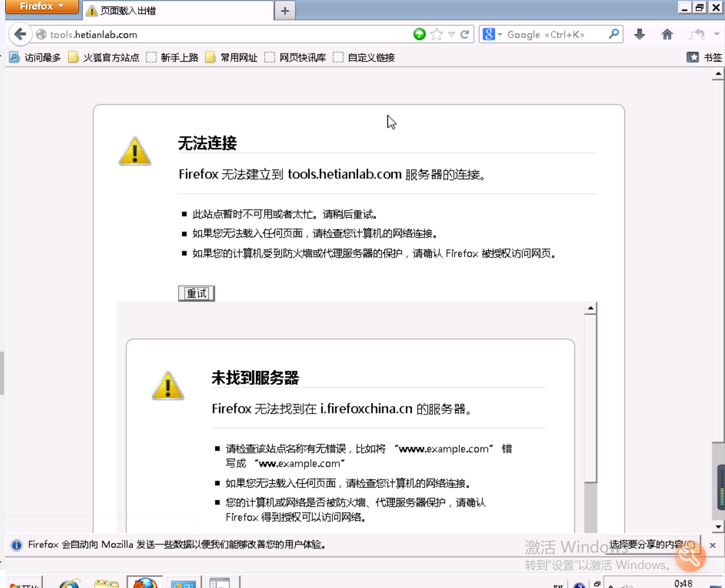Image resolution: width=725 pixels, height=588 pixels.
Task: Expand the dropdown next to restore icon
Action: coord(717,34)
